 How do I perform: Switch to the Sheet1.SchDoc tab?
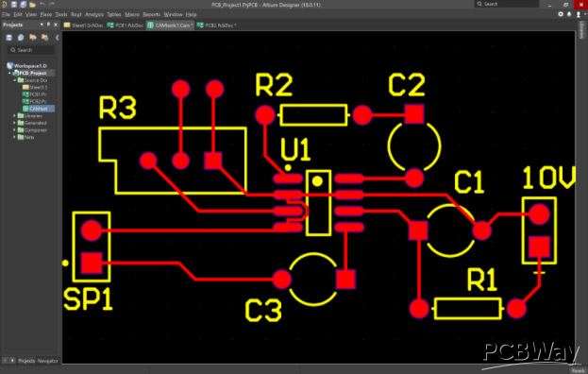84,25
